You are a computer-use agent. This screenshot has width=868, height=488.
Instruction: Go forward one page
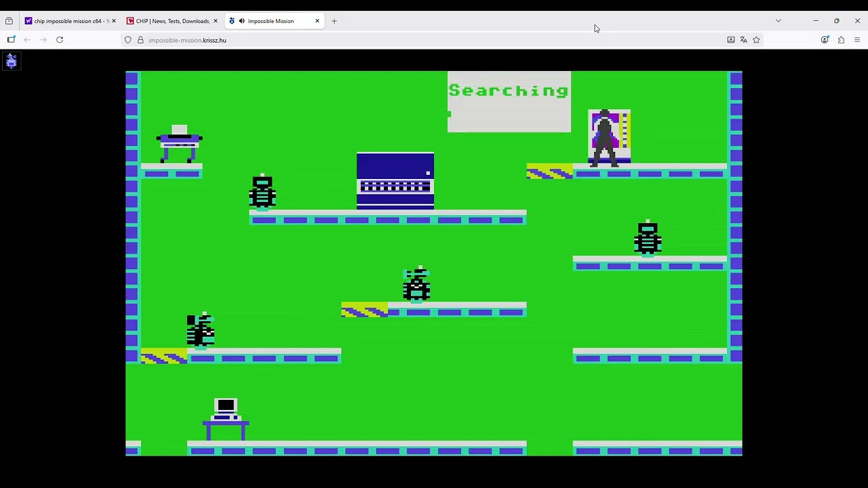43,40
